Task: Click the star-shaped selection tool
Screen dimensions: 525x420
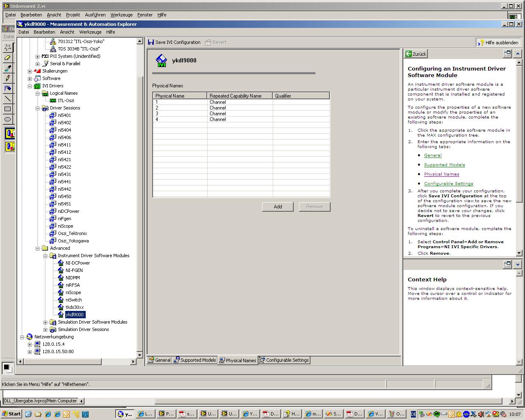Action: (x=7, y=48)
